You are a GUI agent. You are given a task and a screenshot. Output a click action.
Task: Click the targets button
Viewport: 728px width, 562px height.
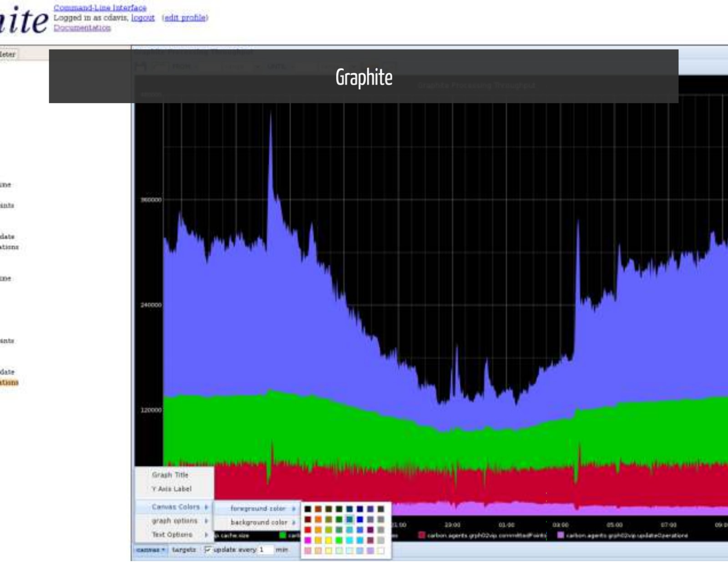[x=184, y=550]
